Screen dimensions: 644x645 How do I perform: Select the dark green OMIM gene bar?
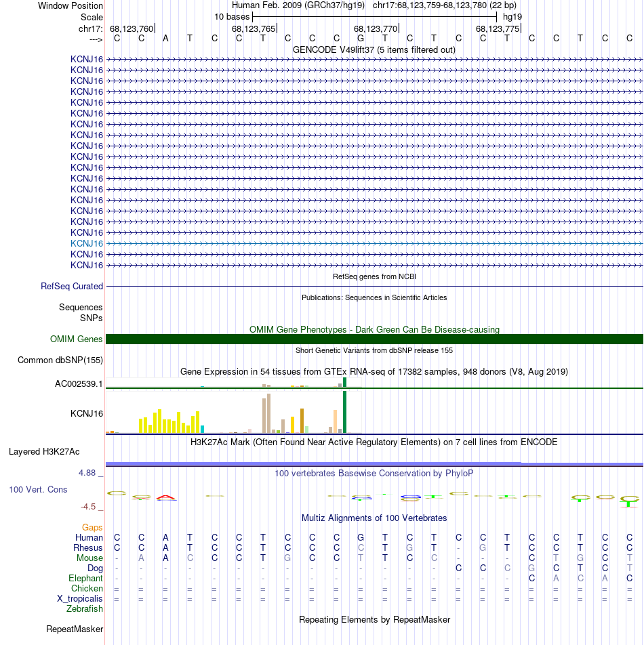[374, 339]
